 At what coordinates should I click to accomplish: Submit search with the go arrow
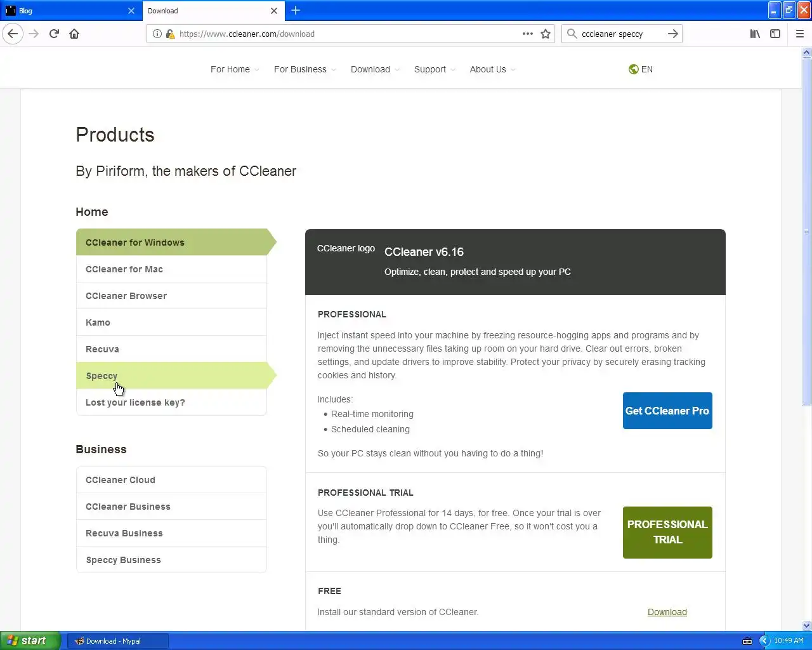coord(673,34)
